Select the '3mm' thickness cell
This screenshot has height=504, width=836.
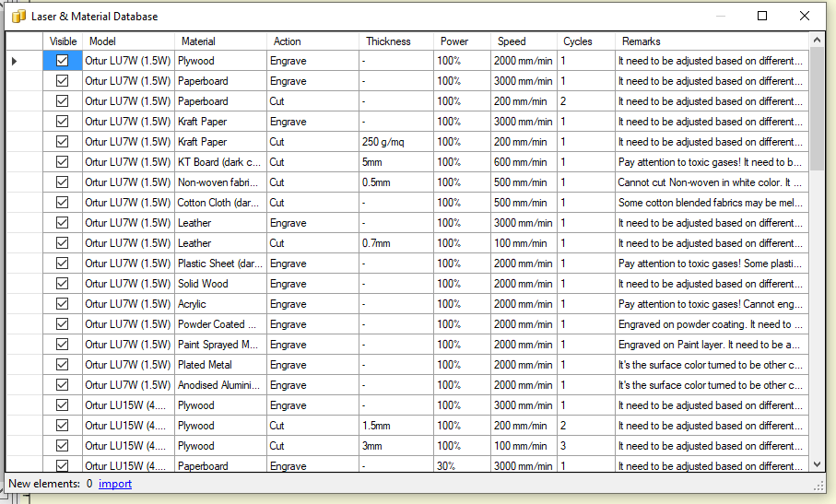(x=396, y=445)
